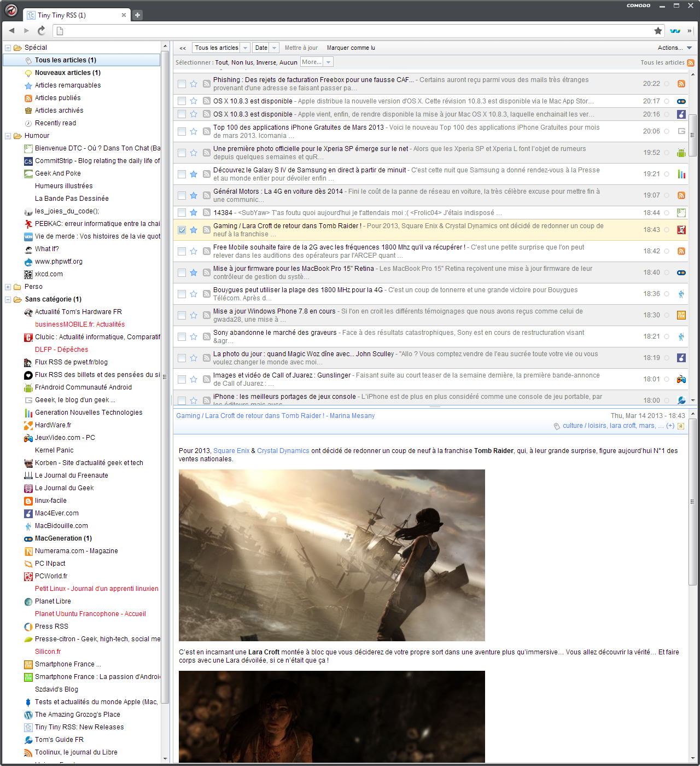Image resolution: width=700 pixels, height=766 pixels.
Task: Select the CommitStrip feed
Action: [97, 161]
